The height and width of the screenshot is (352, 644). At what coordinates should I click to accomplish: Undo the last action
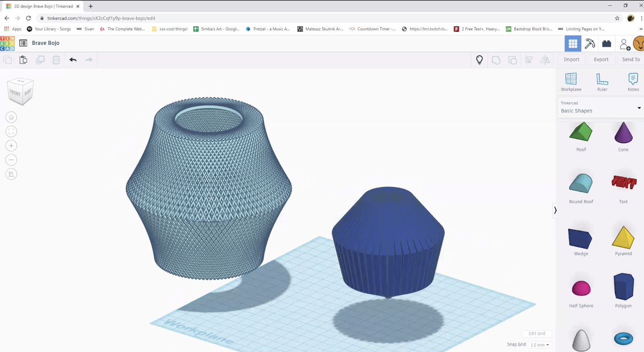(x=73, y=60)
